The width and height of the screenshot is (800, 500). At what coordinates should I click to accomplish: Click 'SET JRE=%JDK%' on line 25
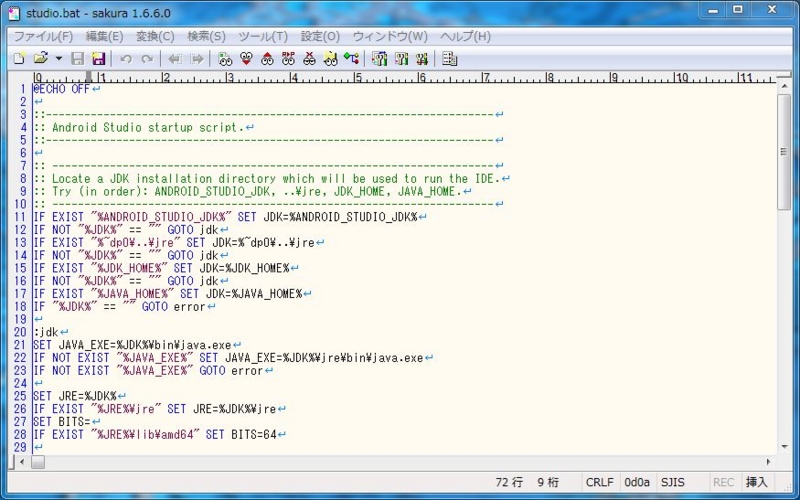[75, 396]
